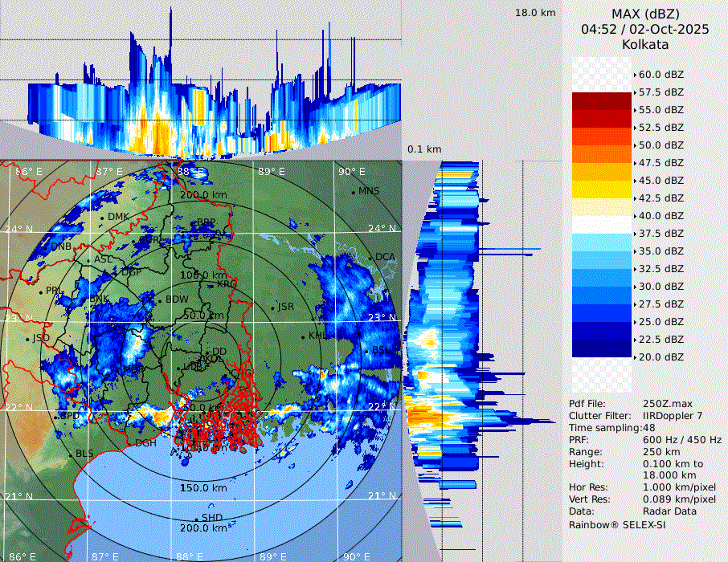The width and height of the screenshot is (728, 562).
Task: Click the 100.0 km range ring label
Action: point(201,275)
